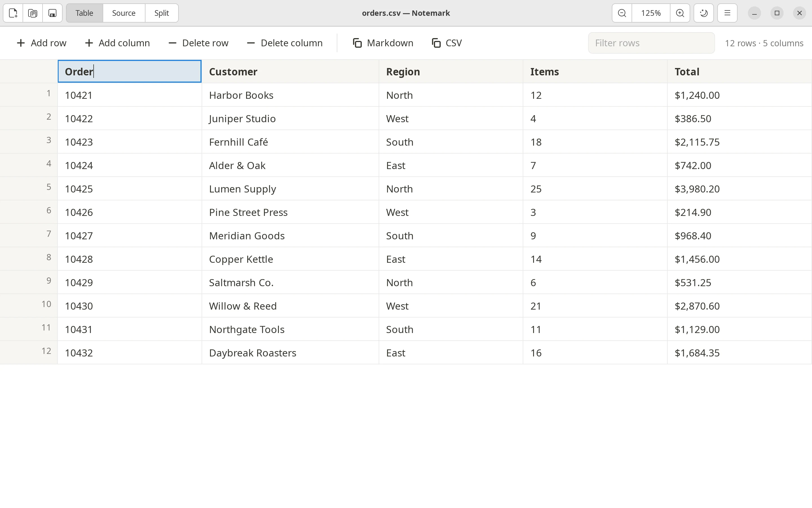812x508 pixels.
Task: Add a new row to the table
Action: (x=42, y=43)
